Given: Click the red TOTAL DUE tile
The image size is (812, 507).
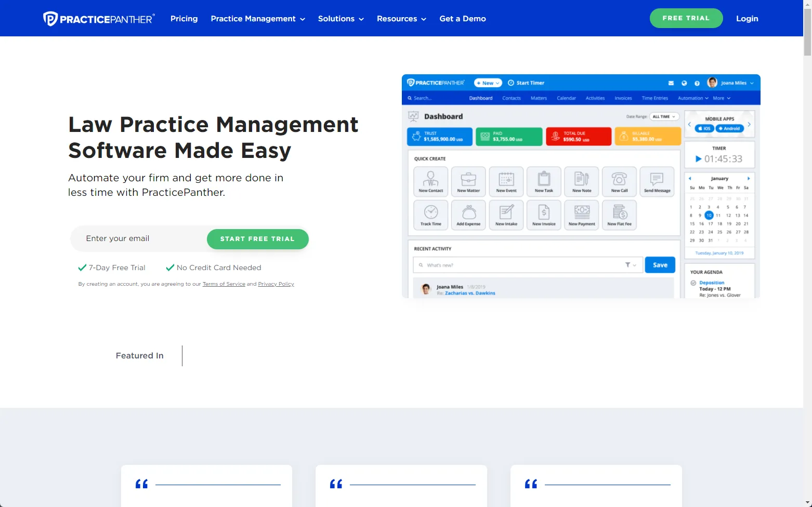Looking at the screenshot, I should [x=579, y=137].
